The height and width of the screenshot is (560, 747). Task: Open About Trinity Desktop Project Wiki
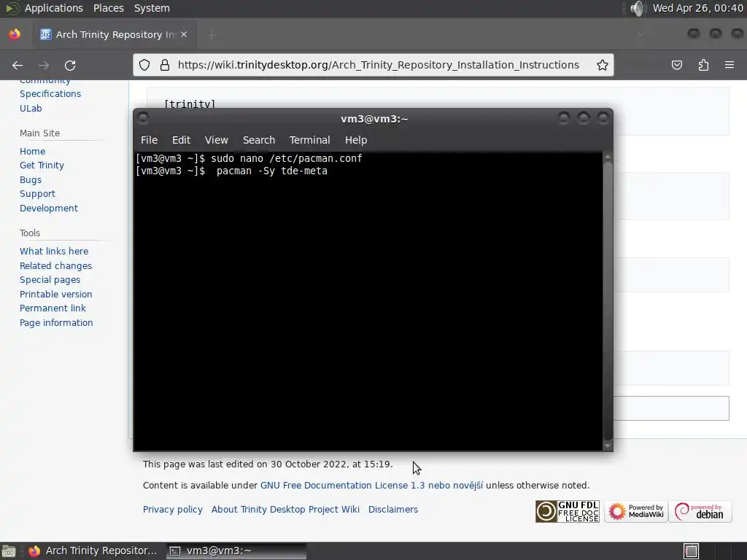tap(285, 510)
